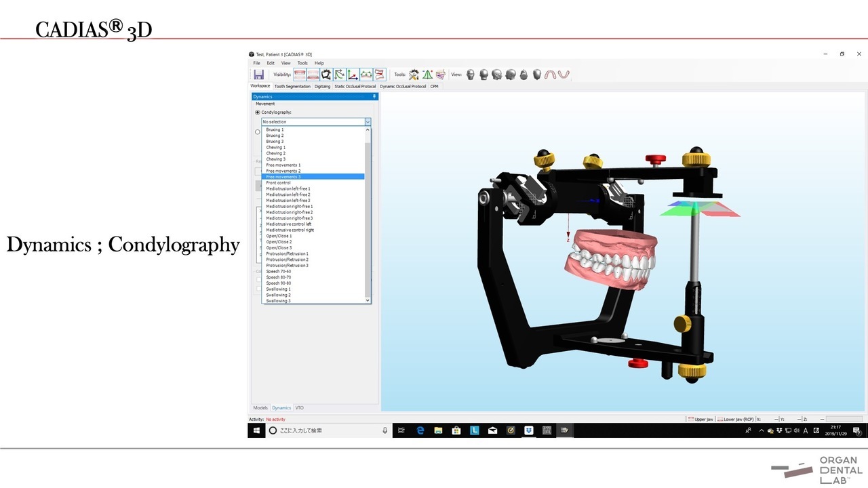
Task: Switch to second head view icon
Action: click(484, 75)
